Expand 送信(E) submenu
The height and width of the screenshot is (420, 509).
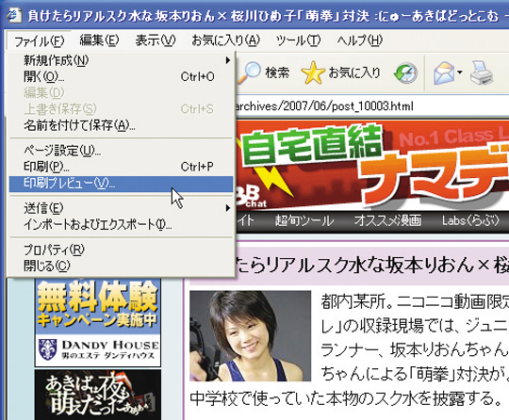point(121,208)
